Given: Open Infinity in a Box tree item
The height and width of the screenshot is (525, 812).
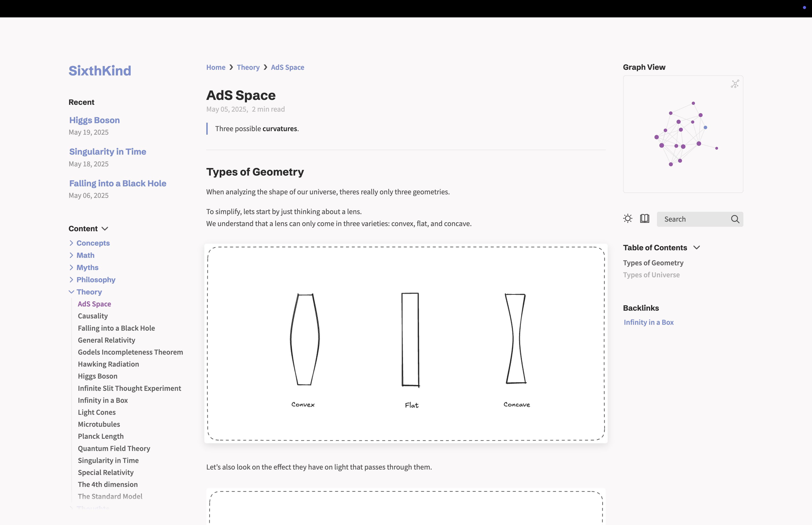Looking at the screenshot, I should (103, 400).
